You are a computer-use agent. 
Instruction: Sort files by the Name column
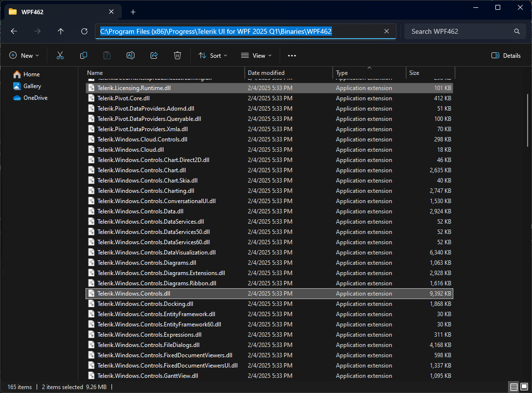coord(94,72)
